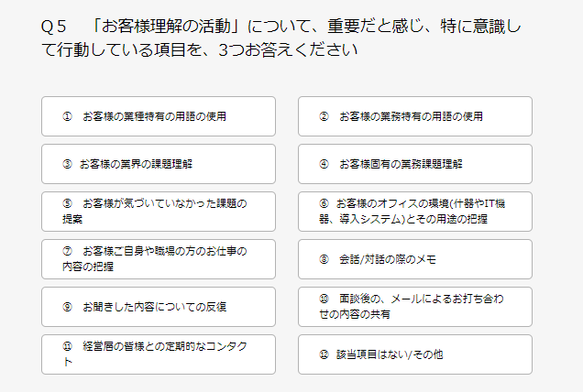583x392 pixels.
Task: Click the circled number ③ icon
Action: click(x=67, y=164)
